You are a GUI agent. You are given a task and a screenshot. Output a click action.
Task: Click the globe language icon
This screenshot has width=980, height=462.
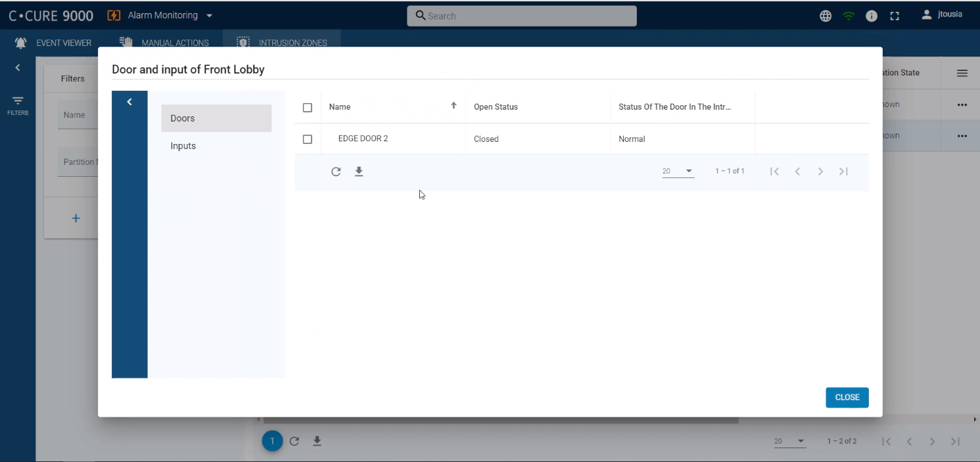(826, 16)
